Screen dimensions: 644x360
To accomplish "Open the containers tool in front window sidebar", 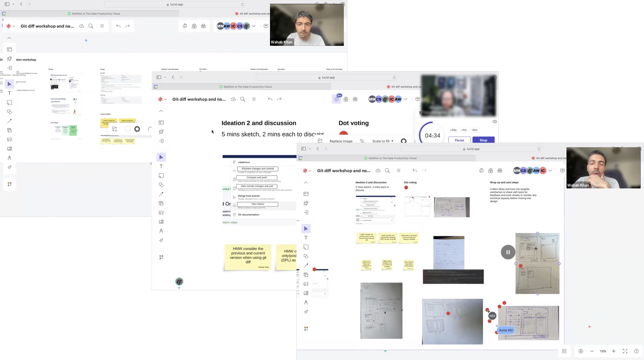I will (x=306, y=275).
